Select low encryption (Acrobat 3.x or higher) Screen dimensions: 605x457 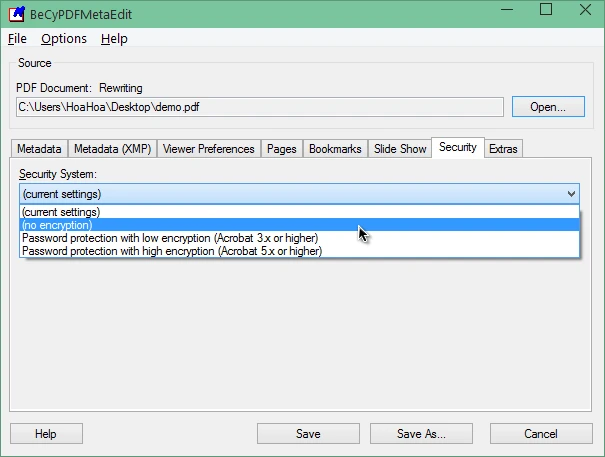(299, 238)
